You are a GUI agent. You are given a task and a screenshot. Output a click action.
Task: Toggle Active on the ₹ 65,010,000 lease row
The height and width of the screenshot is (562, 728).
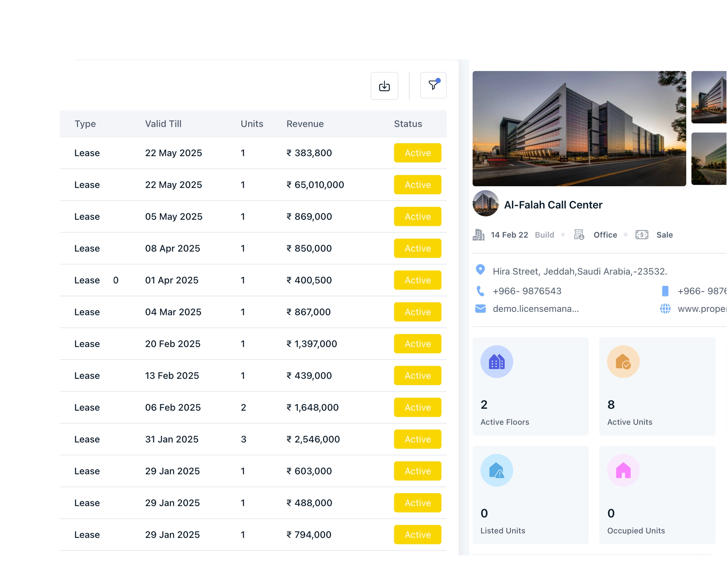[417, 185]
